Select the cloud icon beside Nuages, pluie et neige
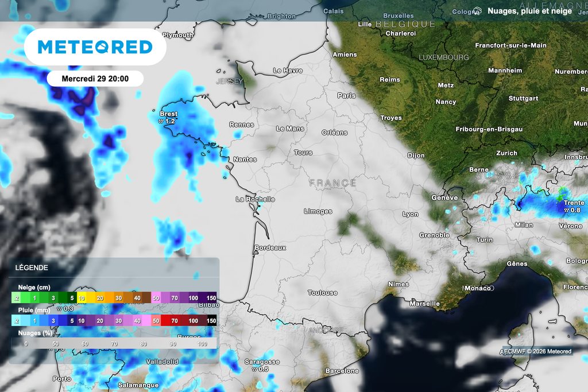The width and height of the screenshot is (588, 392). point(478,10)
